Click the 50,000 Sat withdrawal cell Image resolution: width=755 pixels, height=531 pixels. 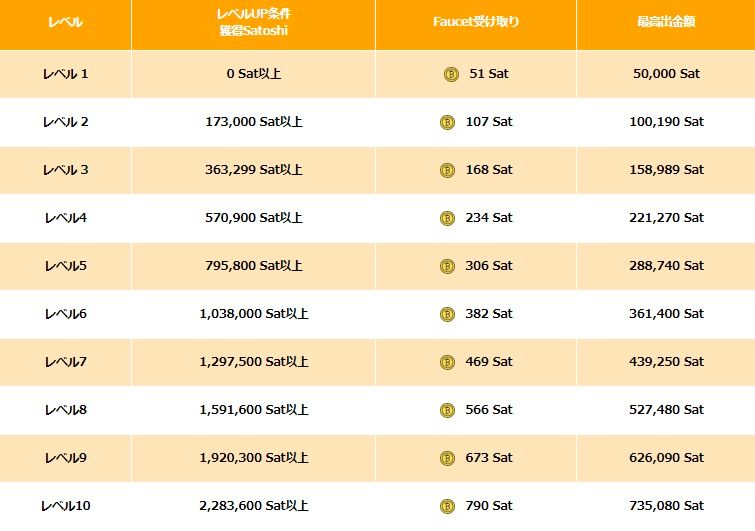pos(665,74)
